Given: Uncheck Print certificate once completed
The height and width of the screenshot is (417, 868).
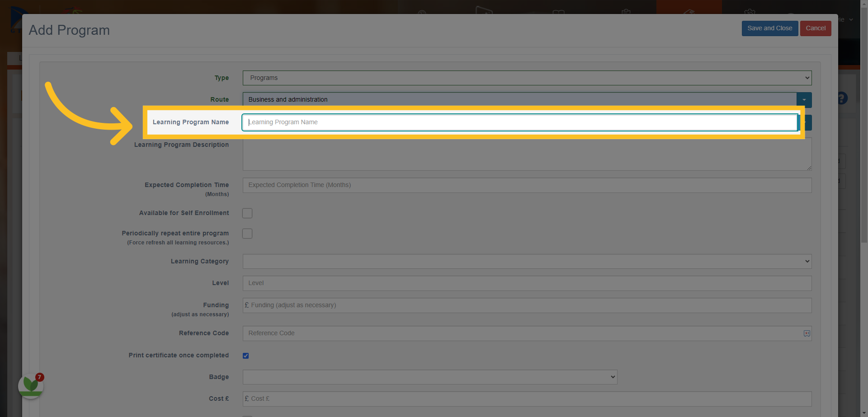Looking at the screenshot, I should [x=245, y=356].
